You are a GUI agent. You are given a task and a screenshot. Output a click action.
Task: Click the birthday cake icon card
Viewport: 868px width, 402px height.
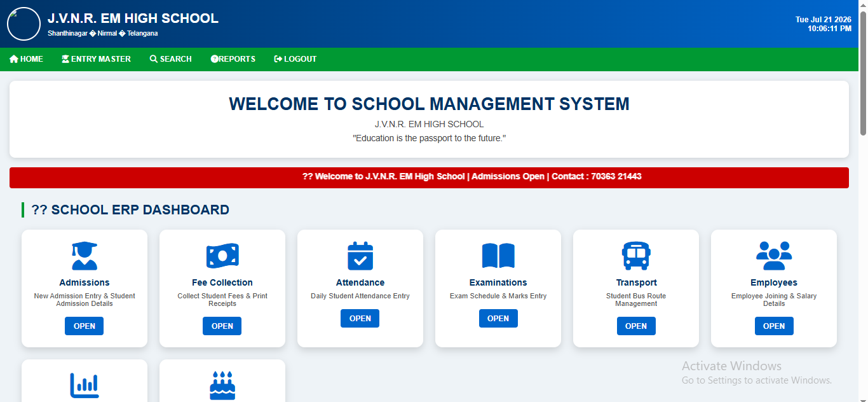click(x=222, y=380)
